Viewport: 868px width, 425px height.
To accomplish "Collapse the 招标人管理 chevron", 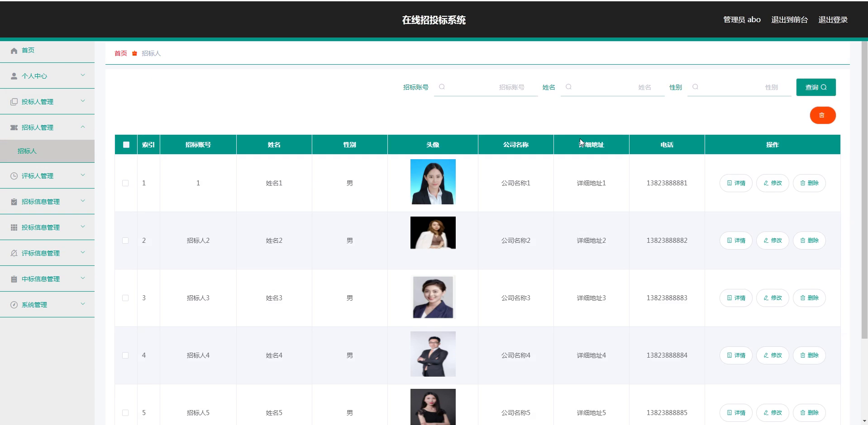I will pos(83,127).
